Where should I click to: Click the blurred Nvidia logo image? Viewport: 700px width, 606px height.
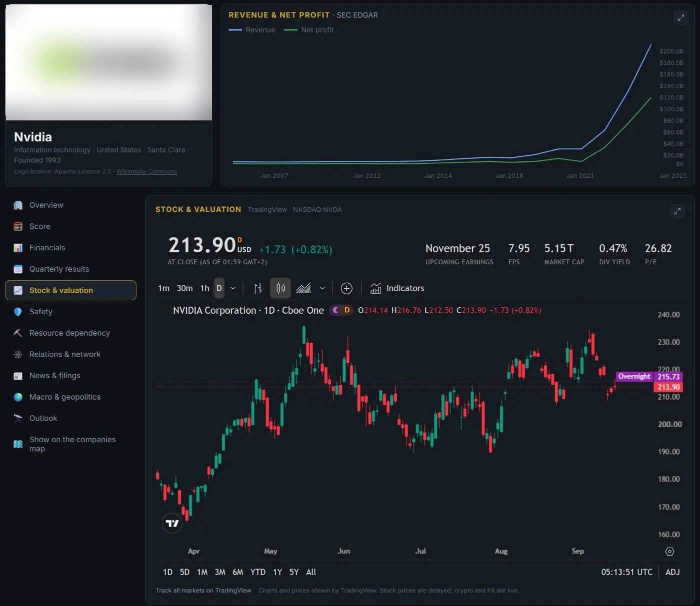coord(108,62)
